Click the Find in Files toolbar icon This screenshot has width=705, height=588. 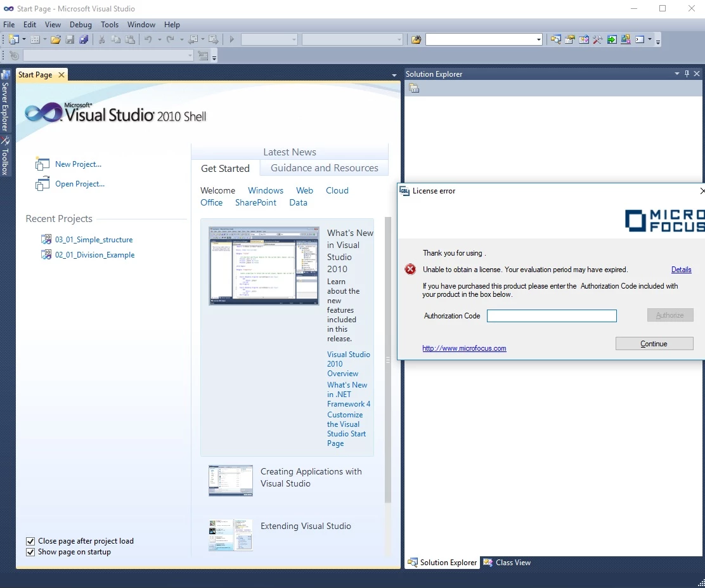[x=416, y=39]
